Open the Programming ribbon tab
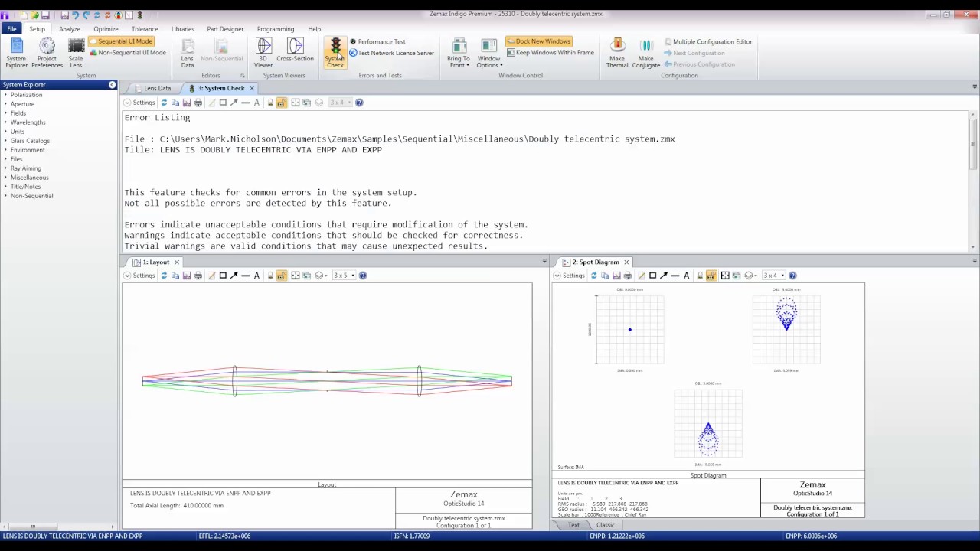Image resolution: width=980 pixels, height=551 pixels. (x=276, y=29)
